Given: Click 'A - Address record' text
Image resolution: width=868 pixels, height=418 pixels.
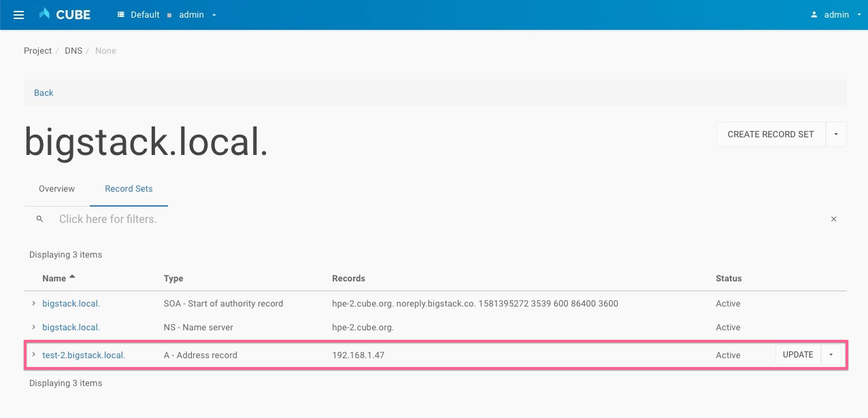Looking at the screenshot, I should 201,355.
